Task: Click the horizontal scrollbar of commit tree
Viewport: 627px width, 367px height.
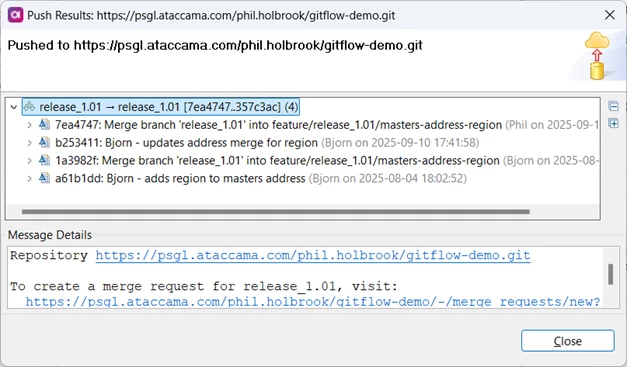Action: pyautogui.click(x=276, y=211)
